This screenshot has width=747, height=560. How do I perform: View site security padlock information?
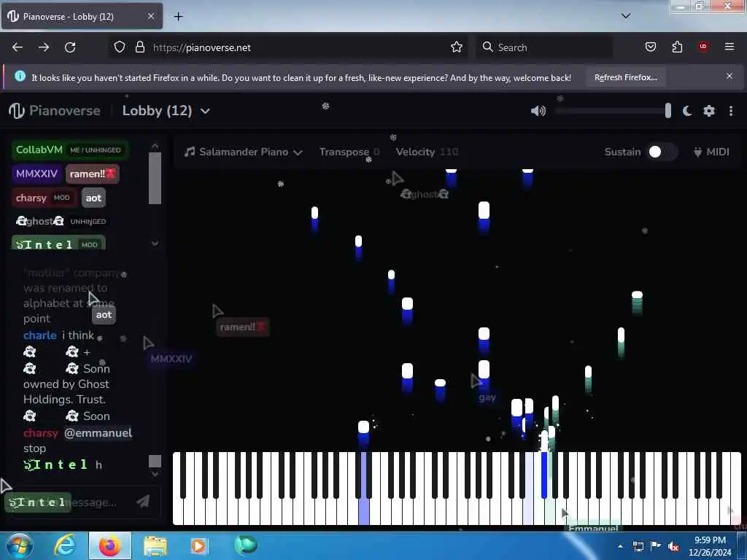pyautogui.click(x=140, y=47)
